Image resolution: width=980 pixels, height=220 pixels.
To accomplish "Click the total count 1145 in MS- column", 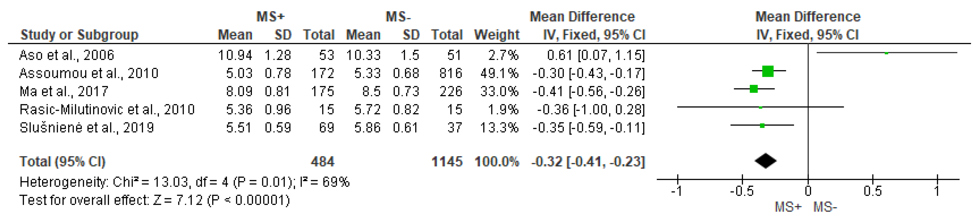I will tap(447, 162).
